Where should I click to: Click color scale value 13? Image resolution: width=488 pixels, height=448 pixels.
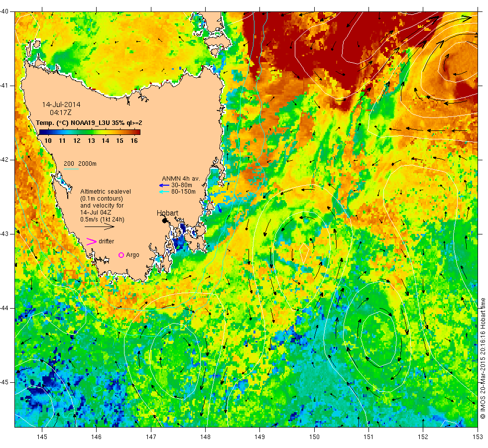tap(91, 141)
